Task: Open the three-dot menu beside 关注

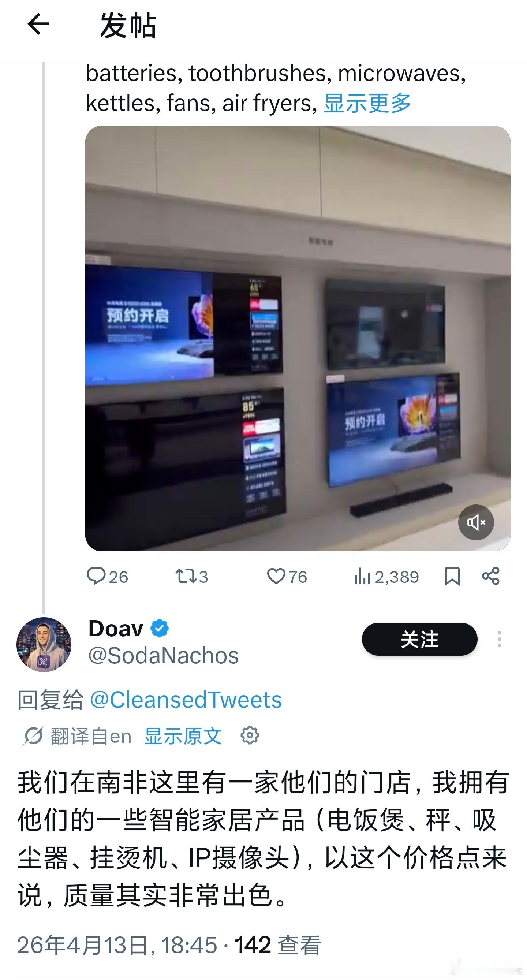Action: coord(499,639)
